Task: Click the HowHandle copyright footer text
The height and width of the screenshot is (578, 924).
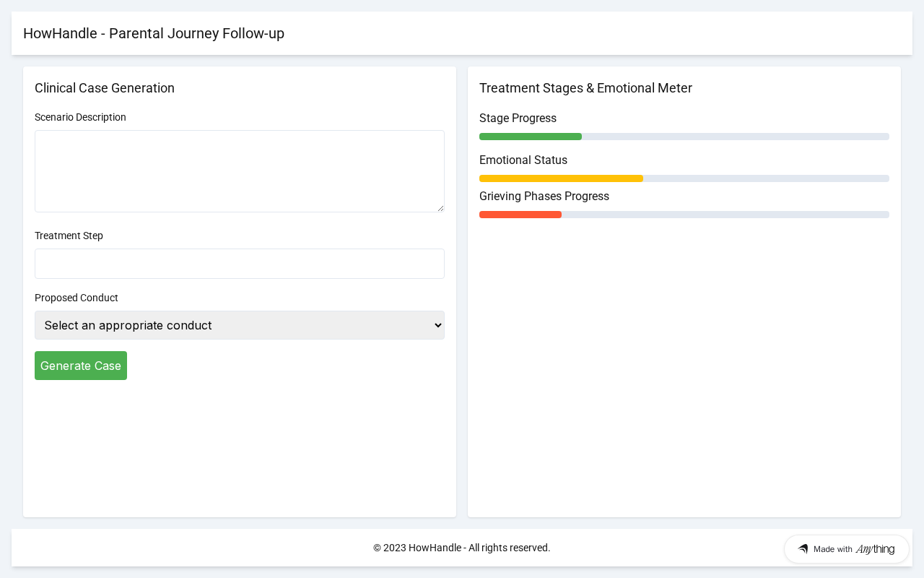Action: (x=461, y=548)
